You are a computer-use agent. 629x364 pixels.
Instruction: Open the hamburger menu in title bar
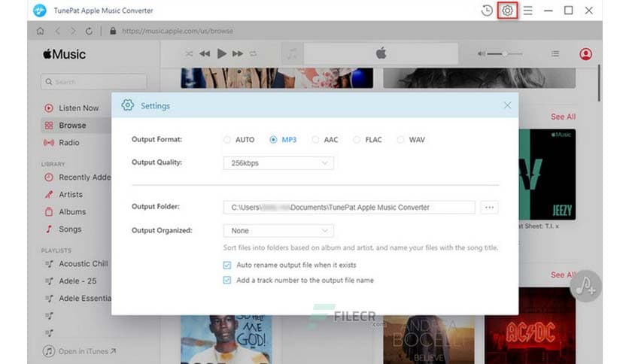(x=528, y=11)
